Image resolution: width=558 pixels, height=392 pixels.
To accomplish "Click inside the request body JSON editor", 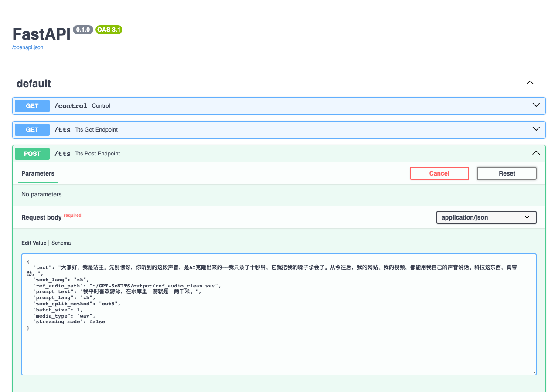I will [279, 314].
